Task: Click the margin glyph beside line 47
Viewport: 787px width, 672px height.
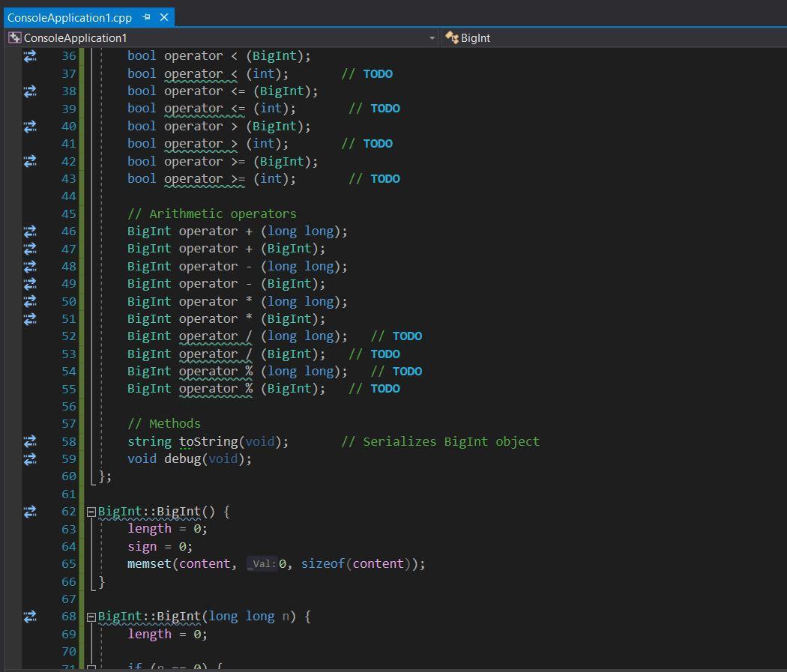Action: pyautogui.click(x=30, y=249)
